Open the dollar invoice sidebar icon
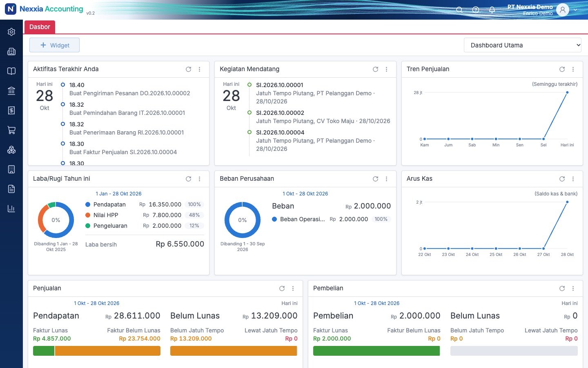Image resolution: width=588 pixels, height=368 pixels. tap(11, 110)
